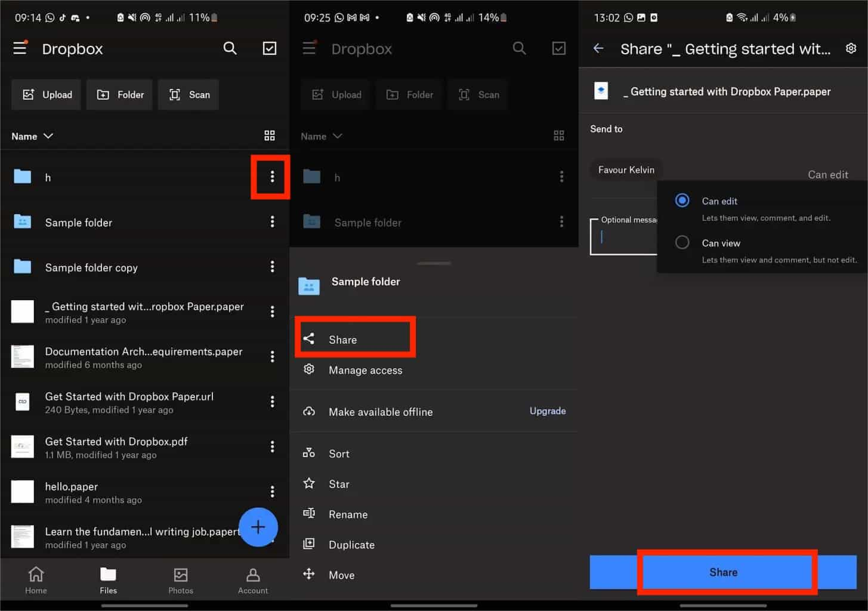Tap dimmed Upload button in second screen
Image resolution: width=868 pixels, height=611 pixels.
[335, 94]
